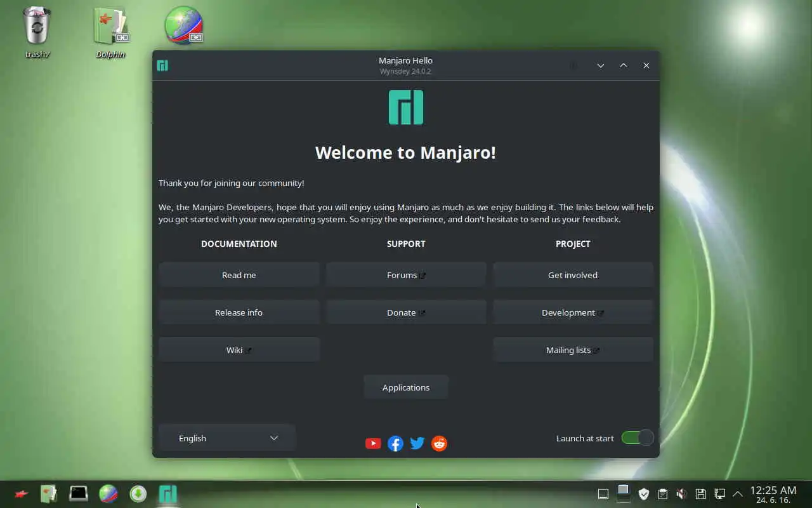
Task: Select the globe browser icon on the desktop
Action: coord(184,25)
